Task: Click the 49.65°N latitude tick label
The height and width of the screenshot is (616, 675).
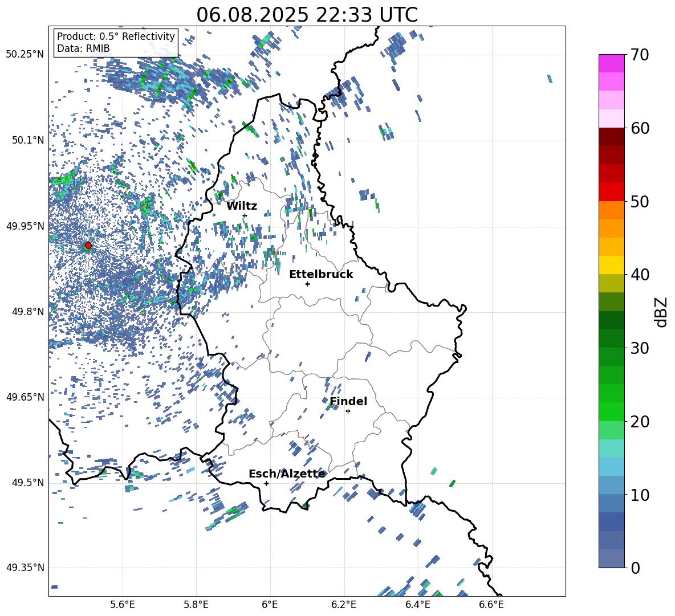Action: (x=25, y=397)
